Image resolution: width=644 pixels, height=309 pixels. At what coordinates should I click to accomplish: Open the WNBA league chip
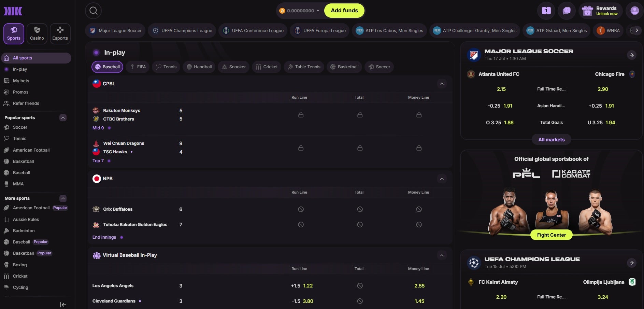click(608, 30)
